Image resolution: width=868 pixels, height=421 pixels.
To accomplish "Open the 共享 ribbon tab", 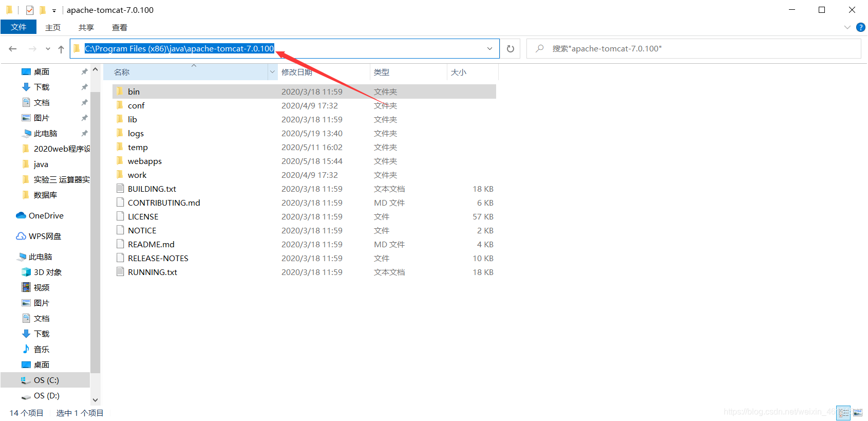I will (x=86, y=27).
